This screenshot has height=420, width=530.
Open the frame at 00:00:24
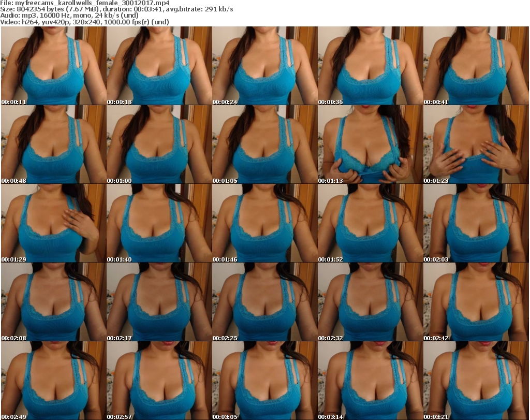click(x=265, y=66)
